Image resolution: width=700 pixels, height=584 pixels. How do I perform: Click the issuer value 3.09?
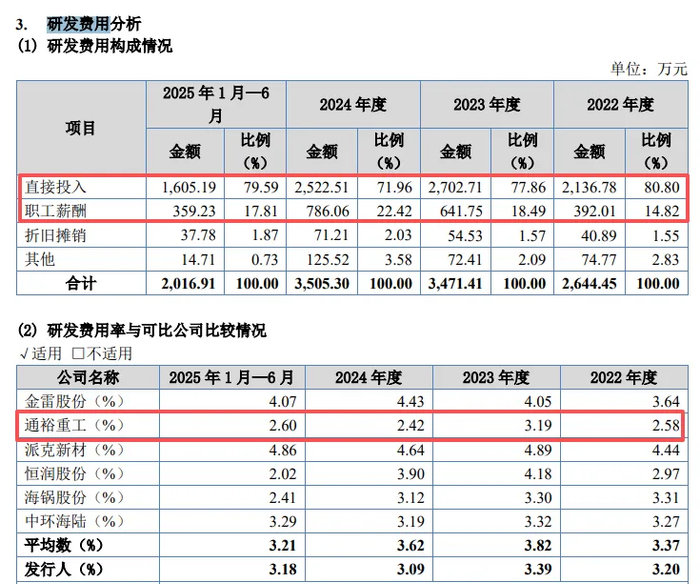click(411, 569)
